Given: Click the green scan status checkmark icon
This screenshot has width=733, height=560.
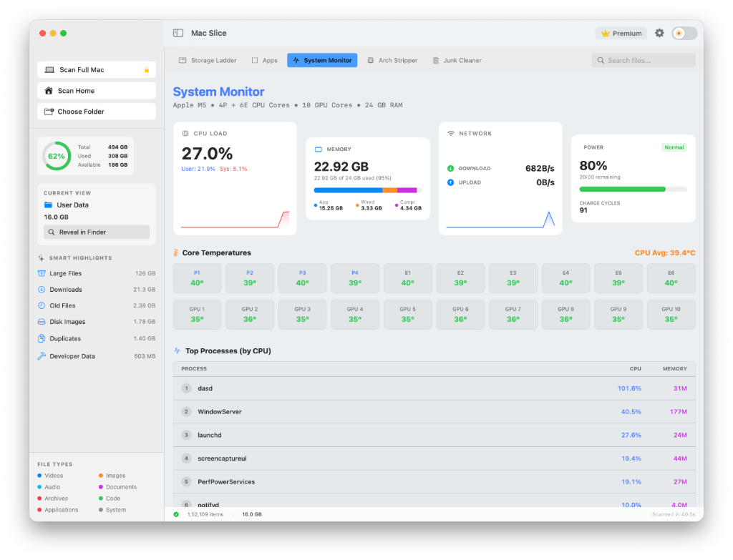Looking at the screenshot, I should point(176,515).
